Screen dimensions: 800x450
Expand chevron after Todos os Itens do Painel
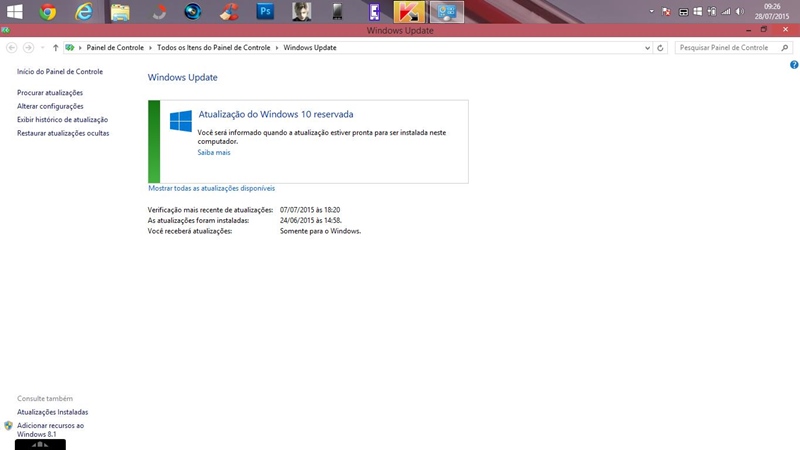click(x=277, y=47)
